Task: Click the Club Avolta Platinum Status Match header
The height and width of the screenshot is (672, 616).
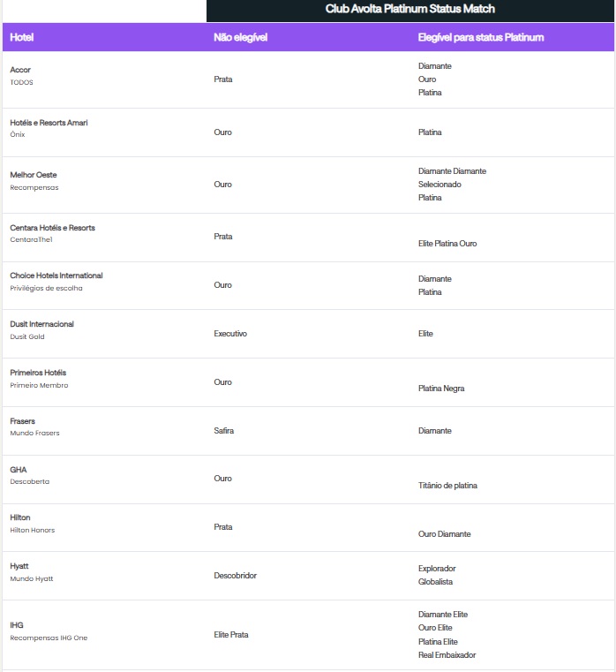Action: coord(409,10)
